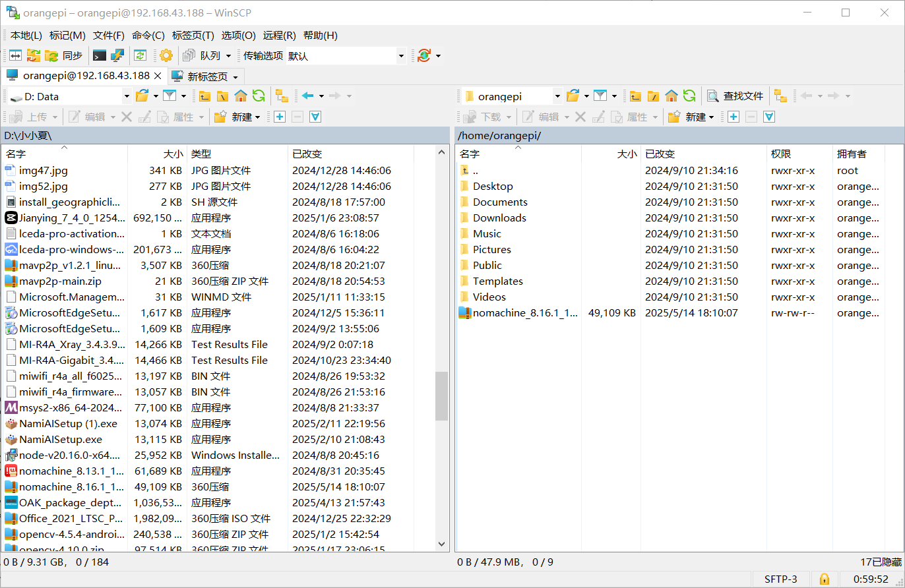Sort local files by 名字 column header

(64, 154)
